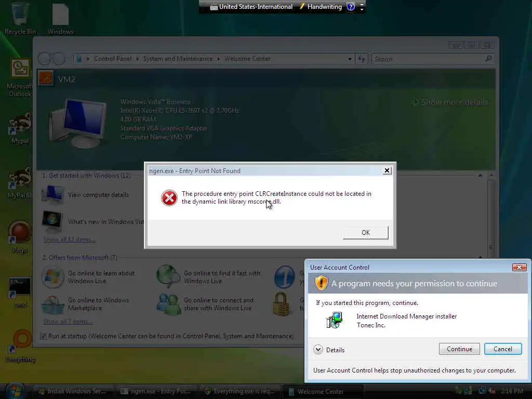Click Show more details link

(x=450, y=102)
